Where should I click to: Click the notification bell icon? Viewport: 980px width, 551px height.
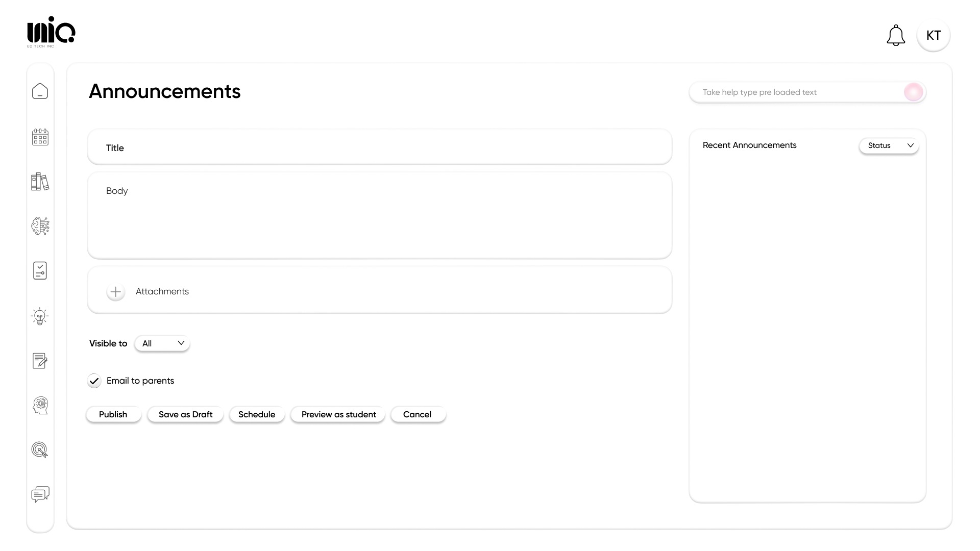pyautogui.click(x=896, y=35)
